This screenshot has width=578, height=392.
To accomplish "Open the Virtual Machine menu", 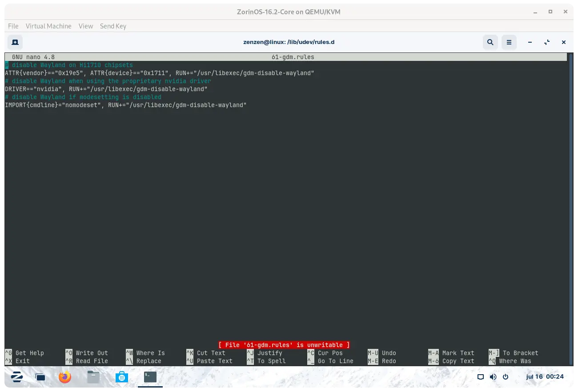I will (x=48, y=26).
